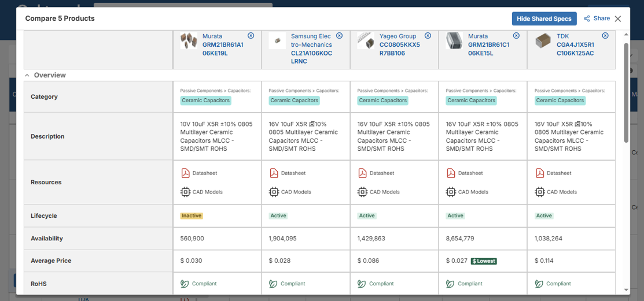Select Ceramic Capacitors tag in first column

pyautogui.click(x=206, y=101)
